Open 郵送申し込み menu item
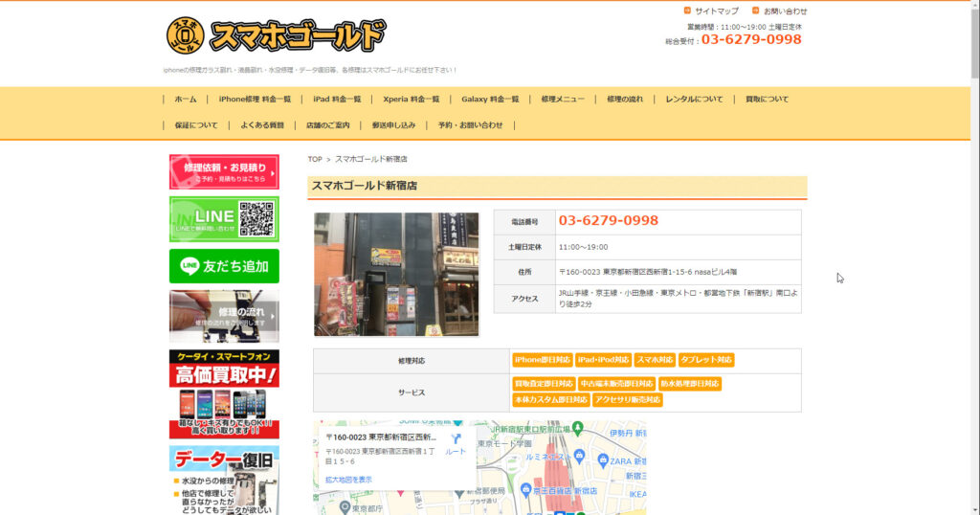This screenshot has height=515, width=980. coord(393,125)
